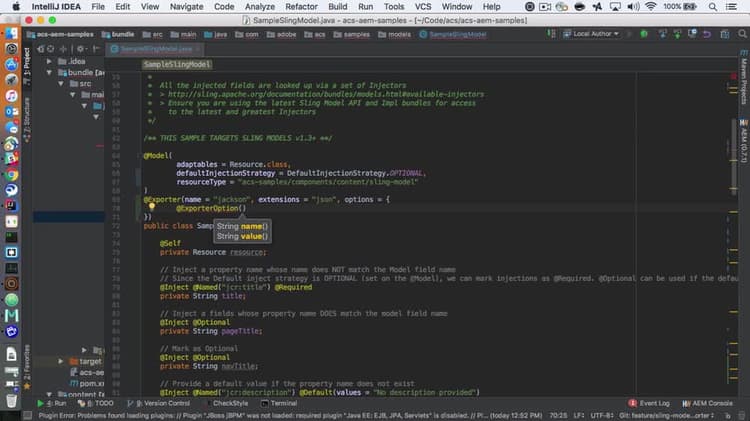Open the Maven Projects side tab
The image size is (750, 421).
point(744,79)
